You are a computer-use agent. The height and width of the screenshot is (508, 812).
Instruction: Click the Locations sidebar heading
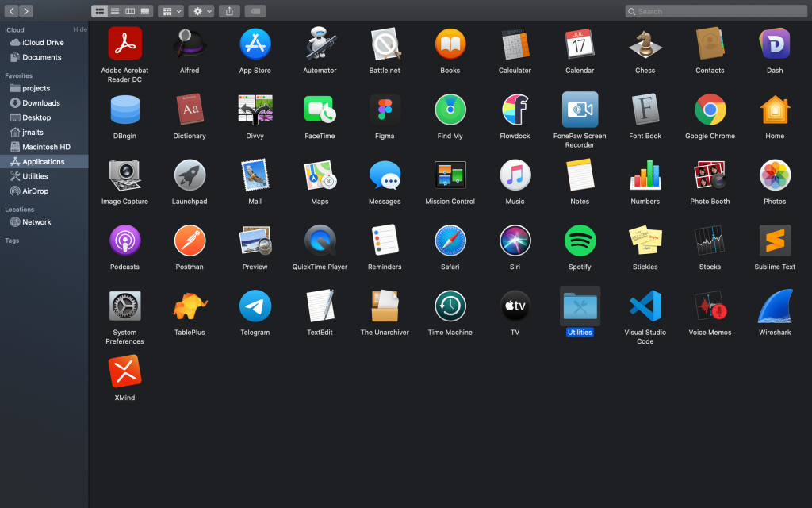click(20, 210)
